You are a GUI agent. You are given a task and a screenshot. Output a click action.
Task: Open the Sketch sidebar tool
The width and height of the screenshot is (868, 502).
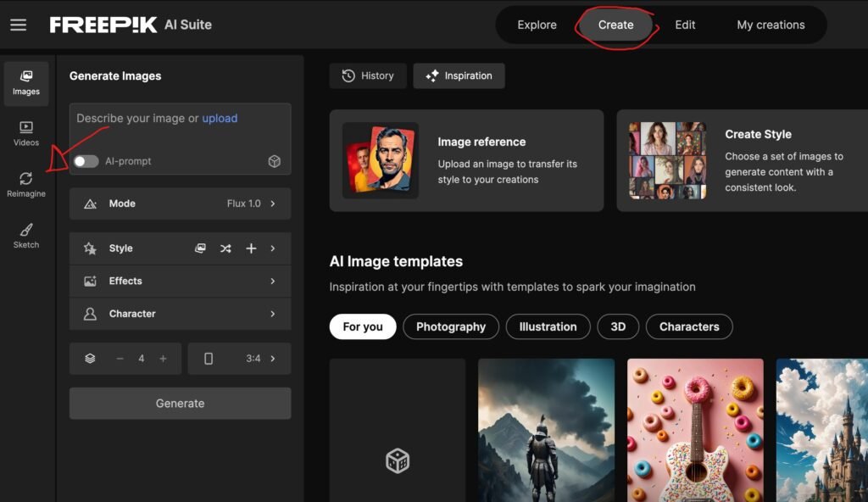tap(26, 236)
